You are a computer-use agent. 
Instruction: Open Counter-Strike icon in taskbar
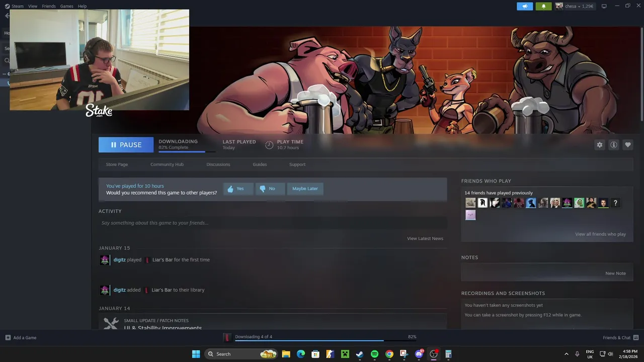point(330,354)
